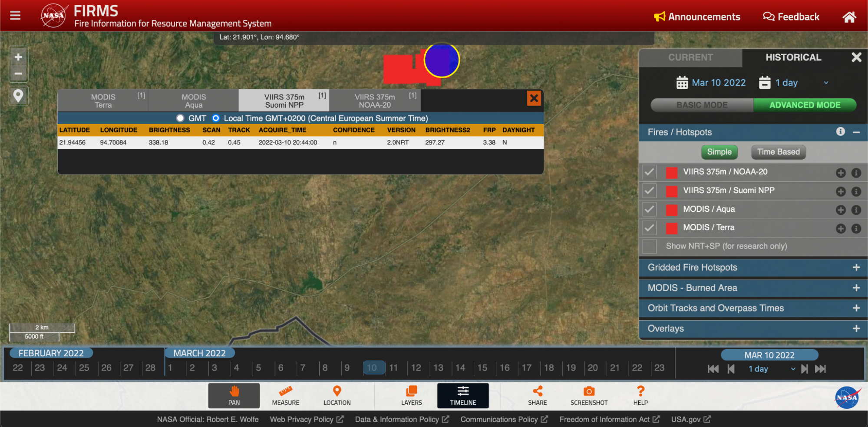Switch to Basic Mode
Viewport: 868px width, 427px height.
(x=702, y=105)
